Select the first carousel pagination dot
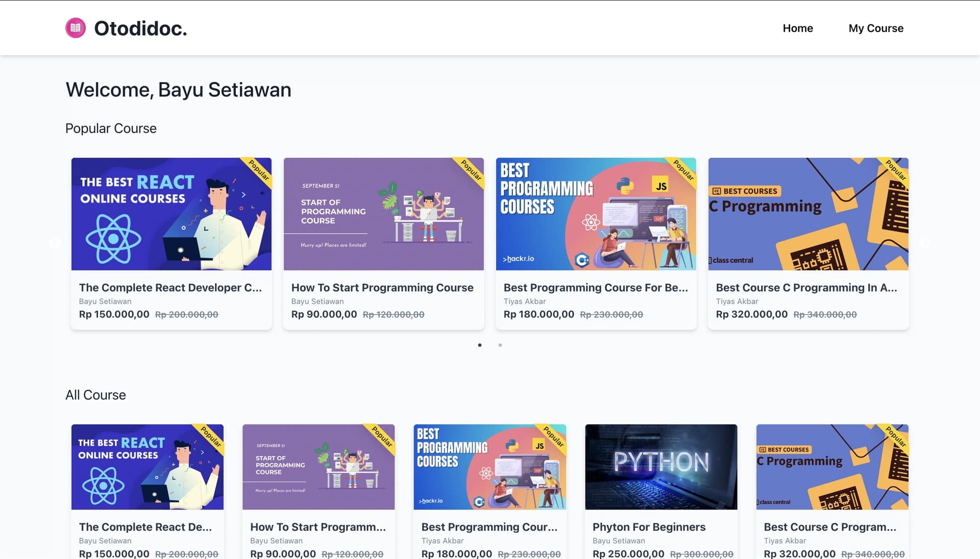 480,345
